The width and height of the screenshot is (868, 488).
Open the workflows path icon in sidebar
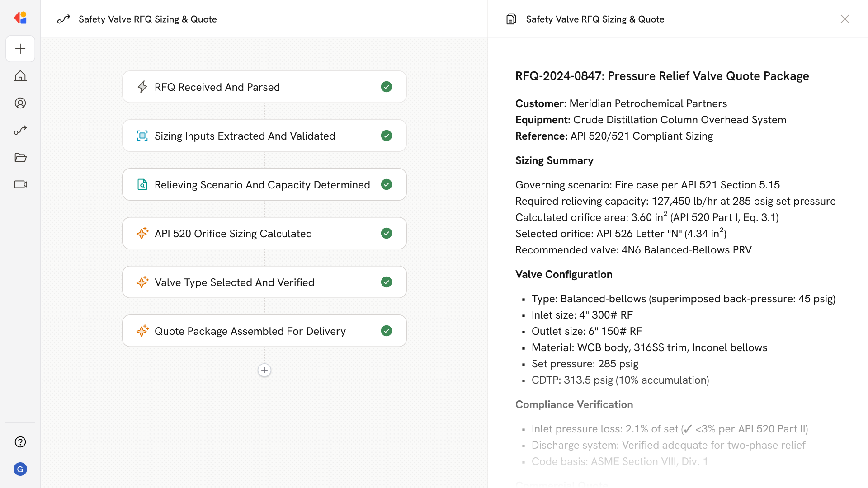(20, 130)
